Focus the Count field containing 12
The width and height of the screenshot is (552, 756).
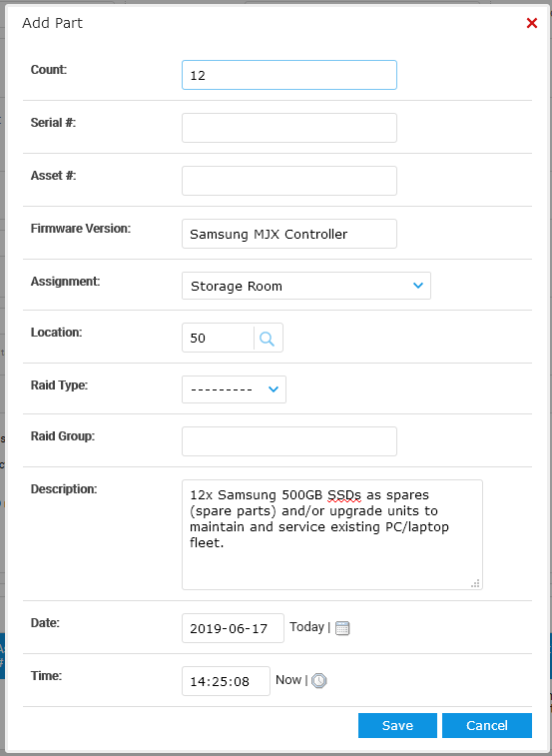(x=289, y=75)
